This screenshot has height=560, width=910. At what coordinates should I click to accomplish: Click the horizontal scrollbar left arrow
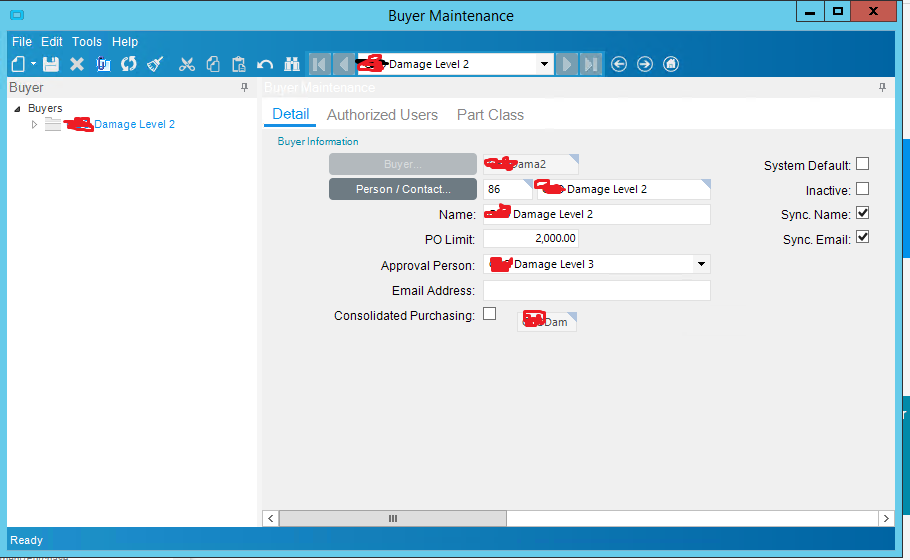point(270,518)
